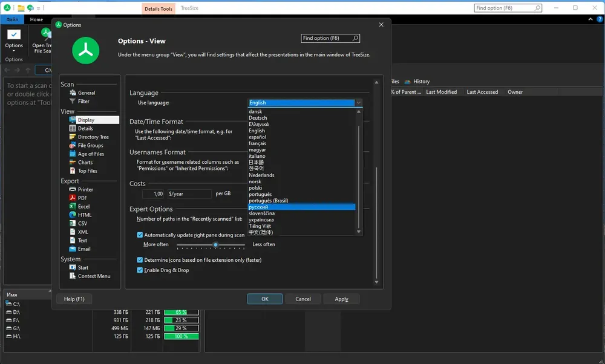Viewport: 605px width, 364px height.
Task: Open PDF export options icon
Action: 73,198
